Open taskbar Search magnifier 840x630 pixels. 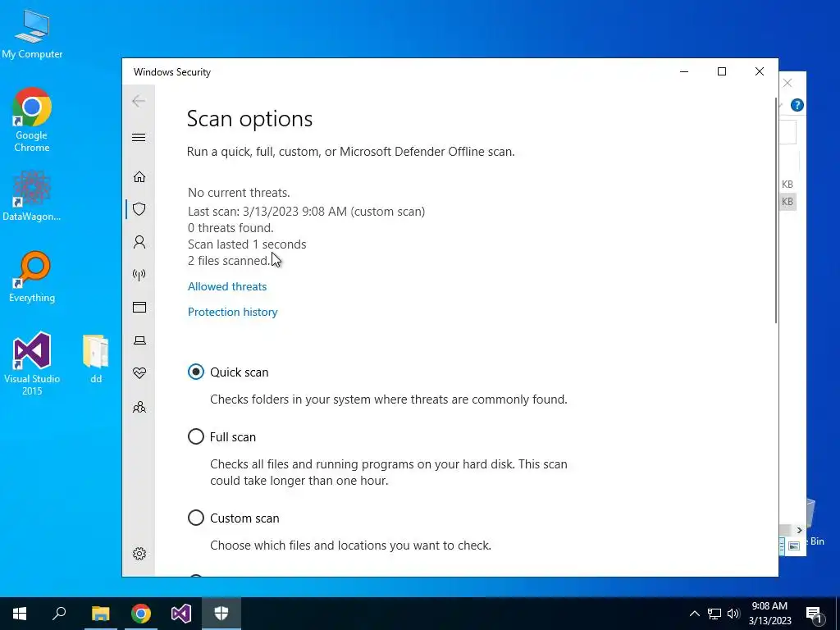pos(59,614)
